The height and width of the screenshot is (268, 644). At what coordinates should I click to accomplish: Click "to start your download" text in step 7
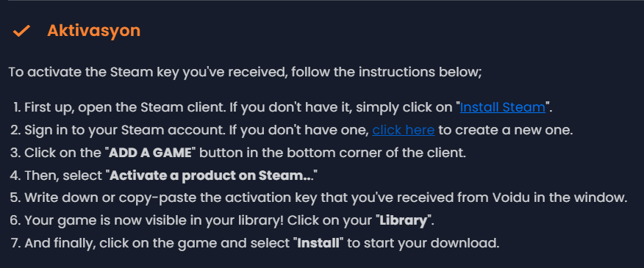423,243
